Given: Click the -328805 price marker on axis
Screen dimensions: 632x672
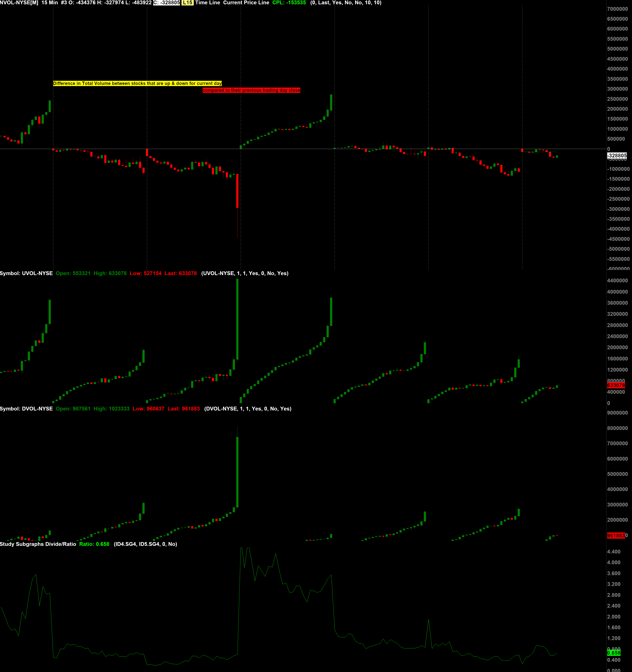Looking at the screenshot, I should [617, 155].
